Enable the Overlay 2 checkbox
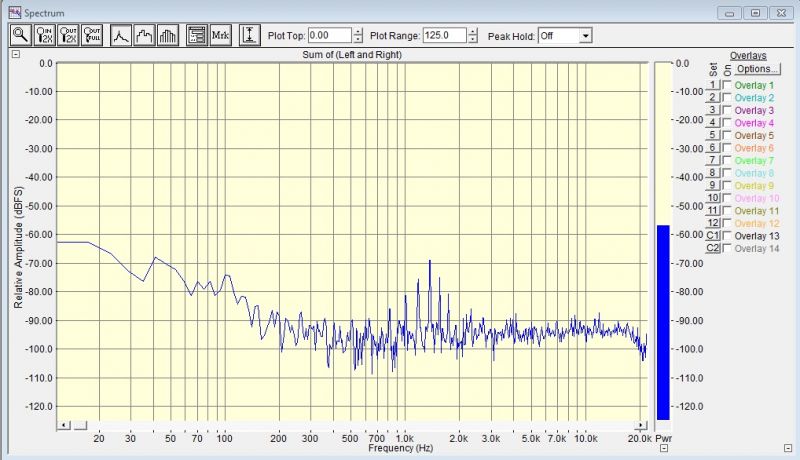 click(727, 97)
